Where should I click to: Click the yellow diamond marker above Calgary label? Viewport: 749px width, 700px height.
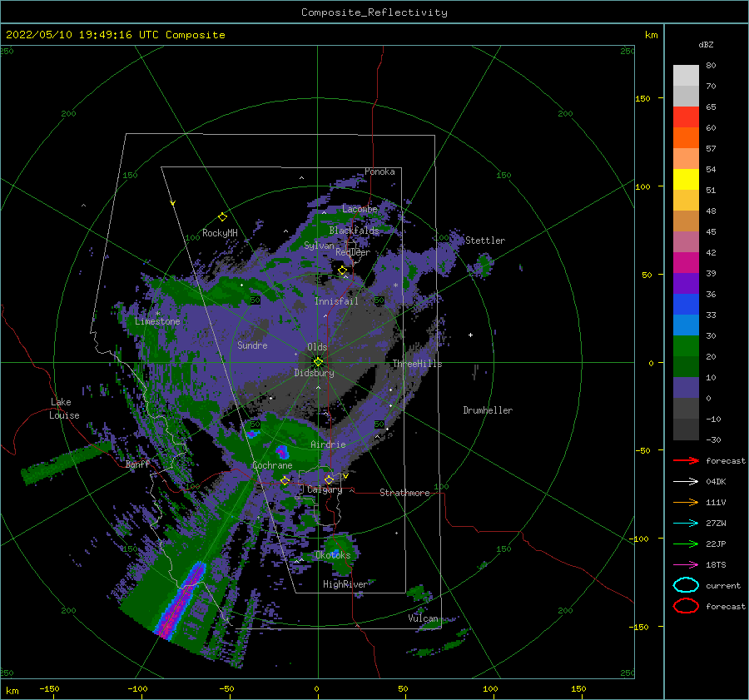[x=329, y=479]
